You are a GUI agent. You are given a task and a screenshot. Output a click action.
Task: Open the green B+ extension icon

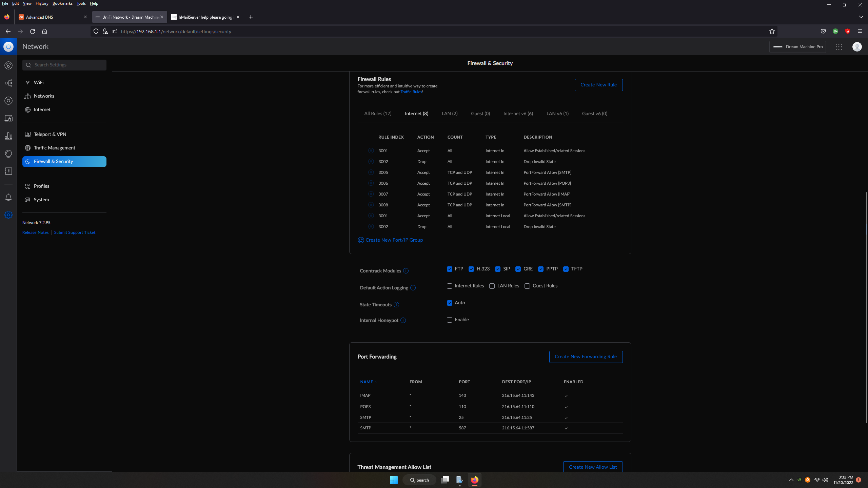(835, 32)
